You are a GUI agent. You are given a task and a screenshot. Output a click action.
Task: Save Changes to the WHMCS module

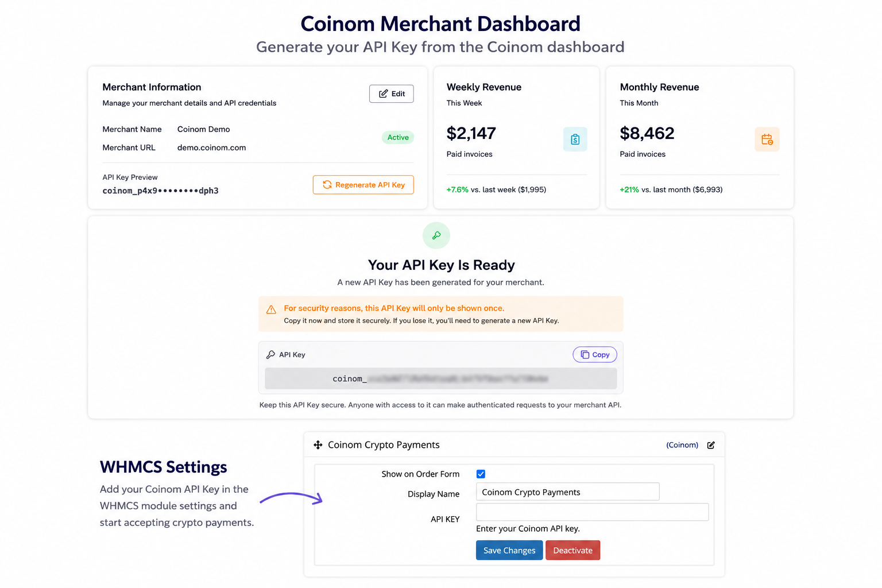point(509,550)
